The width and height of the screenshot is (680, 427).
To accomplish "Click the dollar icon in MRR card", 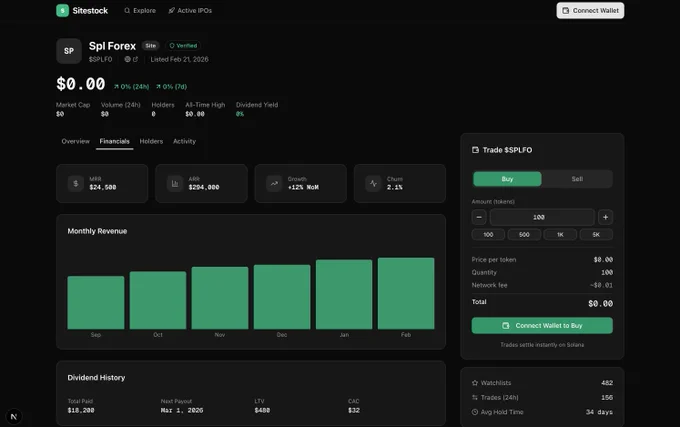I will (x=75, y=183).
